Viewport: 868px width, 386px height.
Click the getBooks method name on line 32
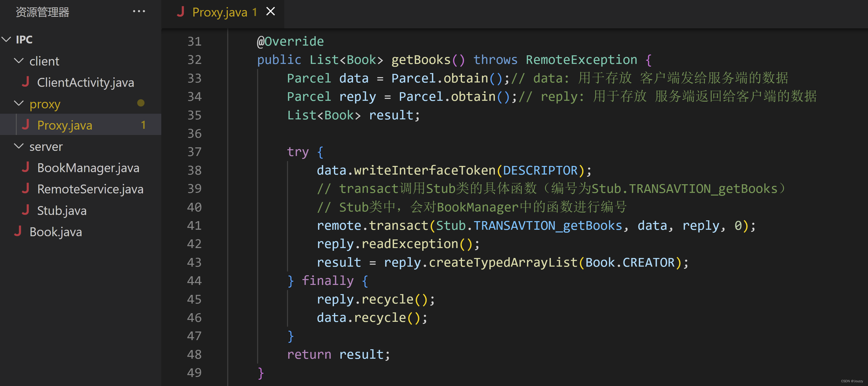420,59
